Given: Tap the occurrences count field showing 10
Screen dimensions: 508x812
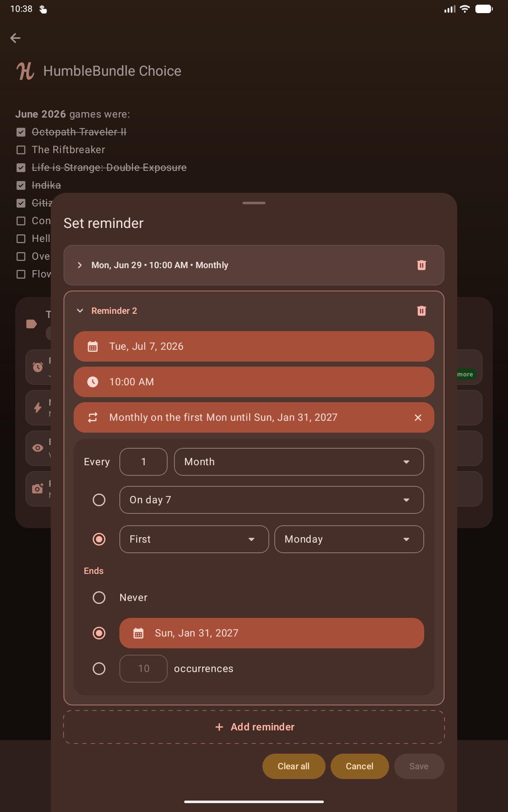Looking at the screenshot, I should (144, 669).
